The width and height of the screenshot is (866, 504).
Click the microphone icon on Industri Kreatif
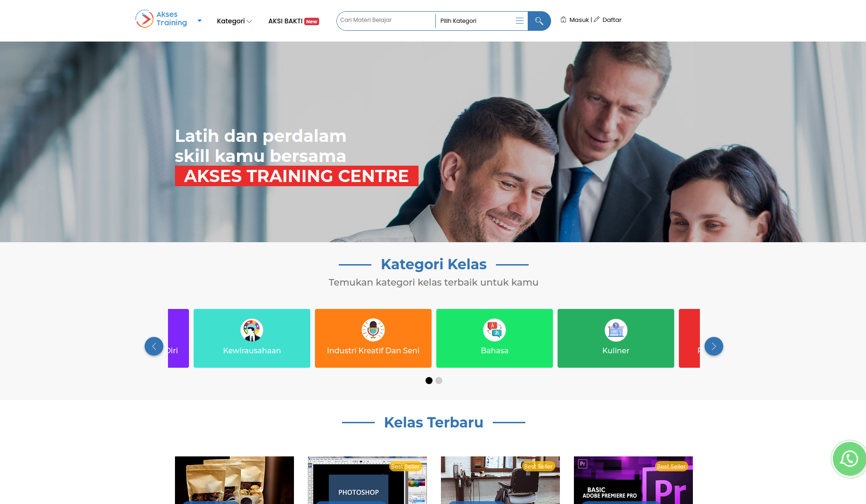pos(373,330)
